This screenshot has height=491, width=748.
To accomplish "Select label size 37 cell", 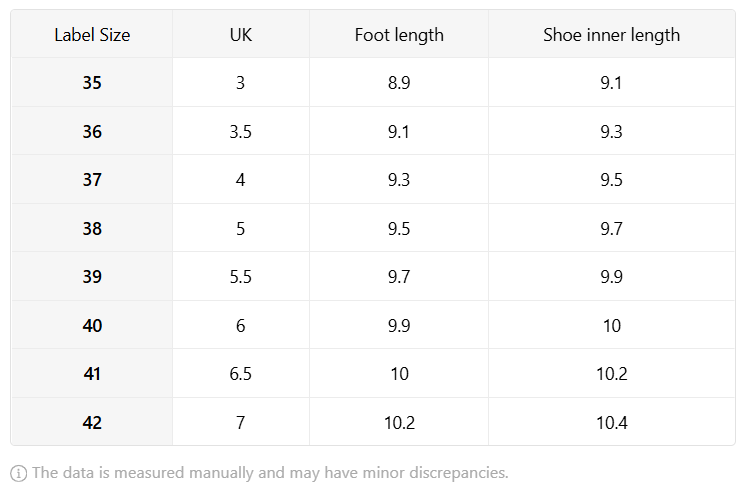I will [x=92, y=180].
